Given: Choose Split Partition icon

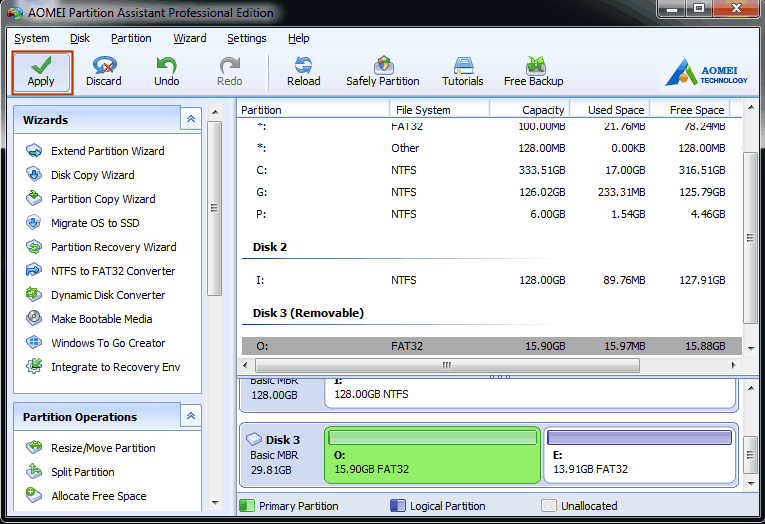Looking at the screenshot, I should pos(34,471).
